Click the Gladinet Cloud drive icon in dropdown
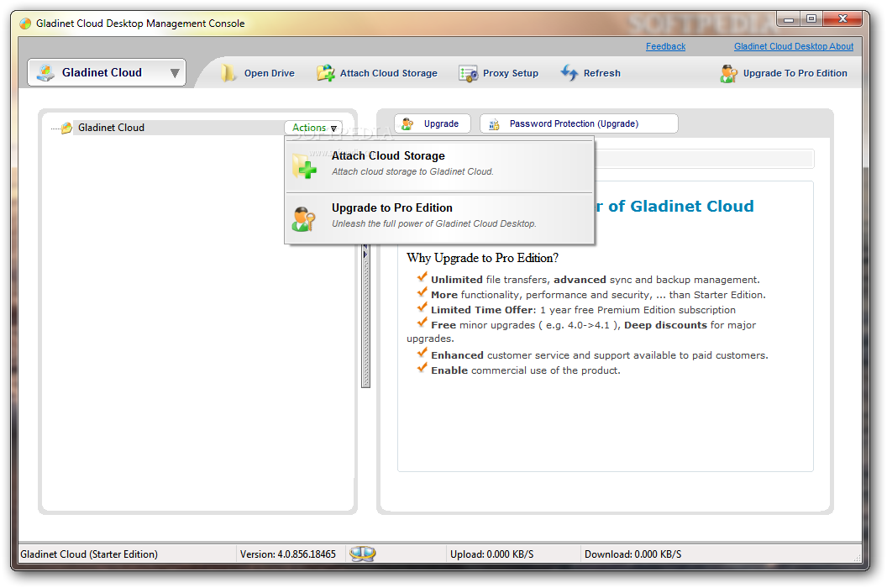 [45, 72]
